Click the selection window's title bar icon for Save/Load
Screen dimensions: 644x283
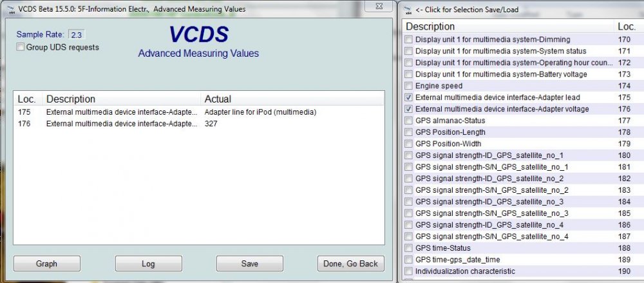point(407,9)
